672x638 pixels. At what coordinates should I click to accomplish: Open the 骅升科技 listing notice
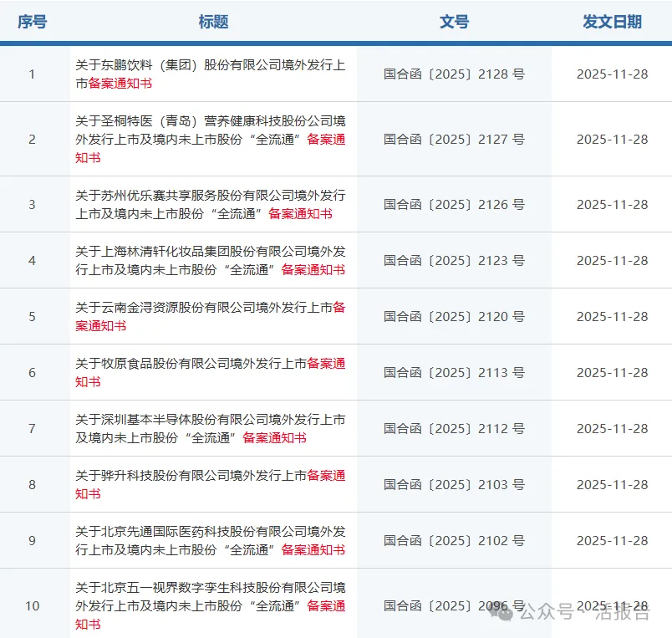(209, 484)
